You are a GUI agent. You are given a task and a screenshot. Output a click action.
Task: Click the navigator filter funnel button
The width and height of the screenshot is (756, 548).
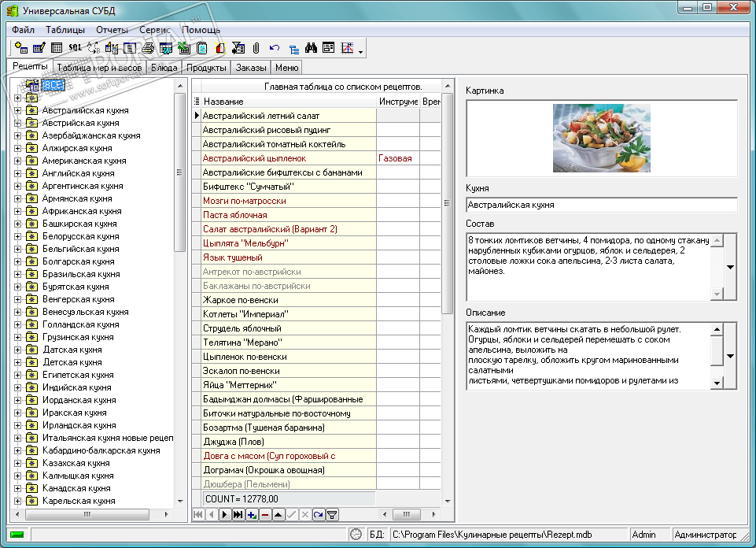332,515
